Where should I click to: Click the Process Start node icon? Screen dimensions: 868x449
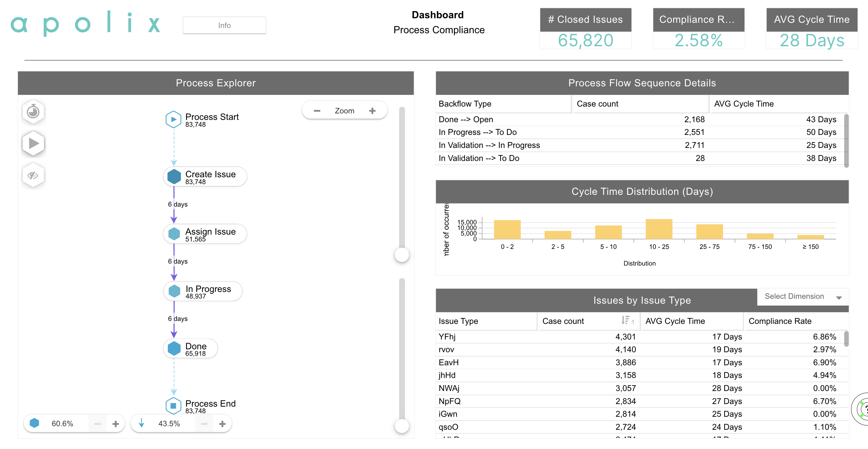coord(174,119)
